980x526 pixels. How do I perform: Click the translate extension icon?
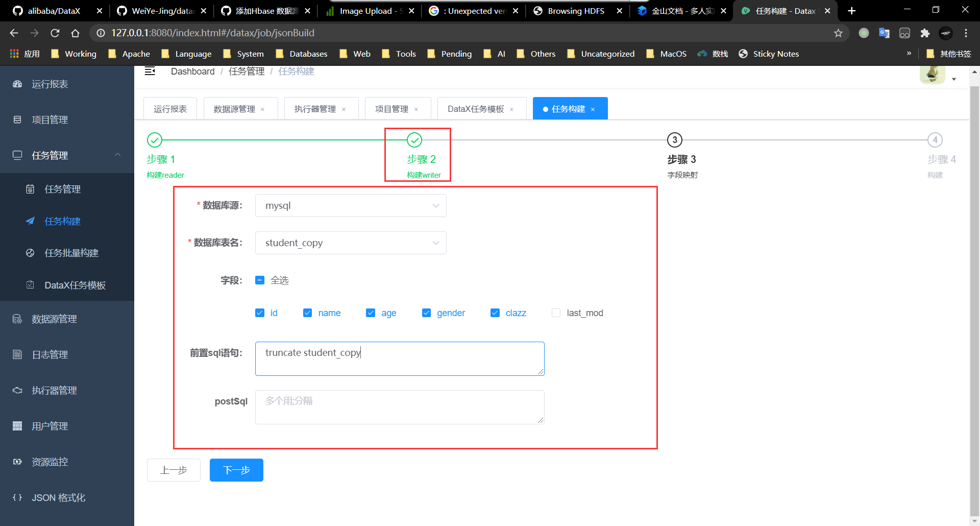coord(884,33)
